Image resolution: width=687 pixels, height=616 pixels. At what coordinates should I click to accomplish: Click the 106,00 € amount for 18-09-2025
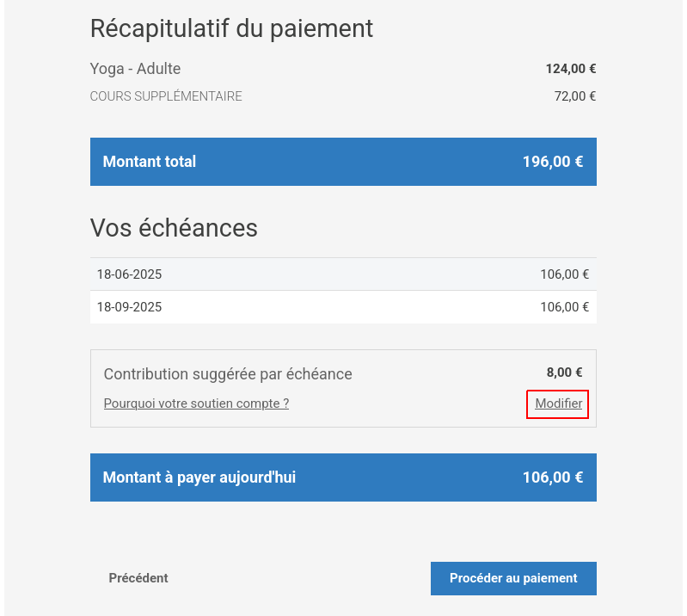click(x=565, y=307)
